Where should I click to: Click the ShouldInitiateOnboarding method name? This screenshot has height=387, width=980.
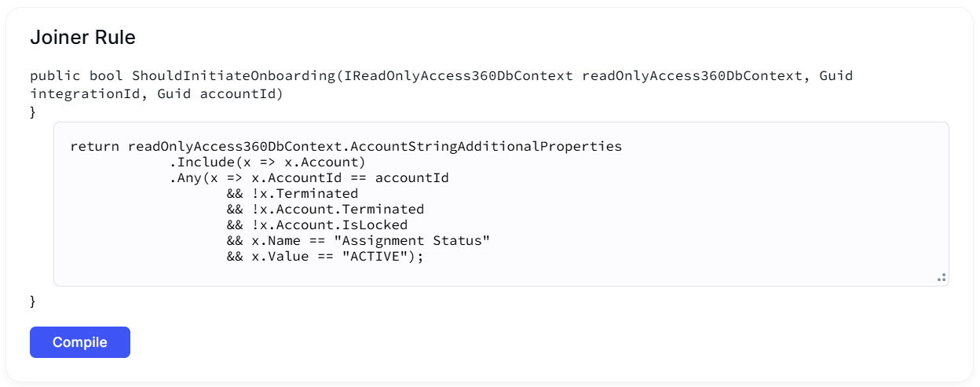pyautogui.click(x=226, y=76)
